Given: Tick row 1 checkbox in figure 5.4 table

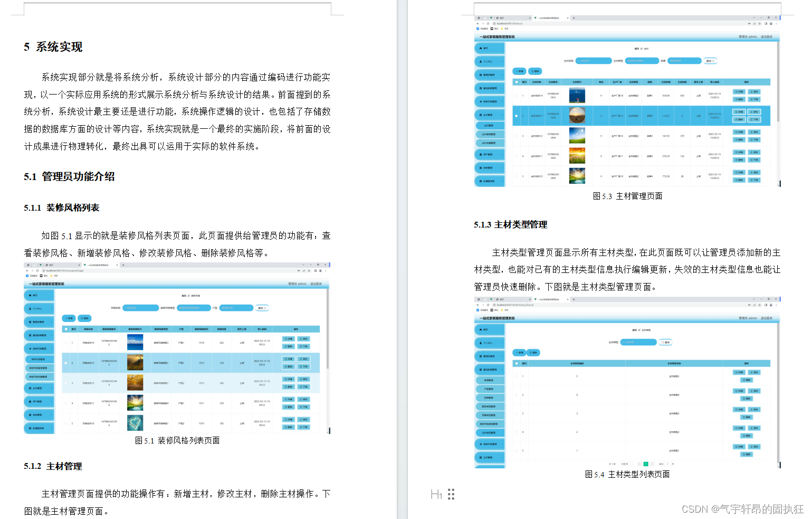Looking at the screenshot, I should coord(516,376).
